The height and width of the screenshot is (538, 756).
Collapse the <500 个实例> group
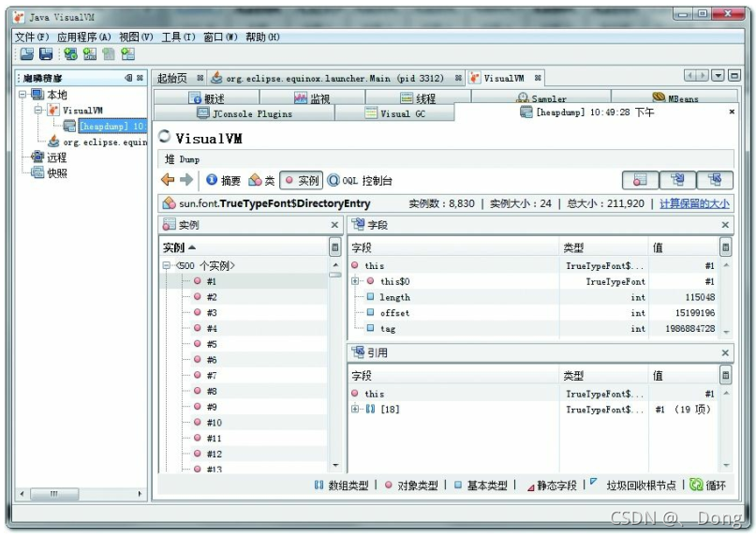point(166,265)
